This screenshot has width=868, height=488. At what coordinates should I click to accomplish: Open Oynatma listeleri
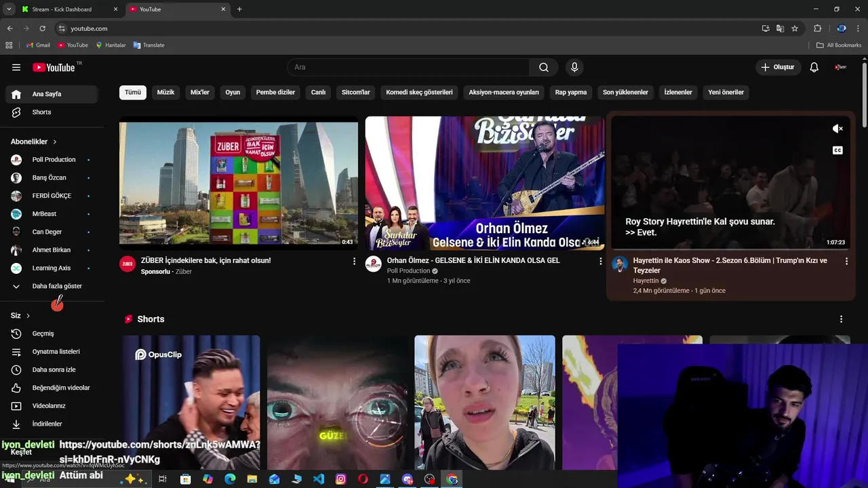52,352
